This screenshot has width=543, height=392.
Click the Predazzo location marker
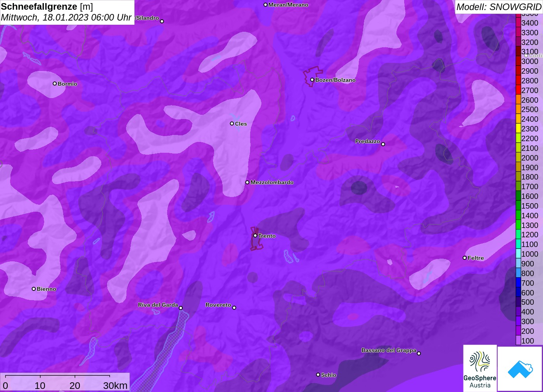[x=383, y=144]
